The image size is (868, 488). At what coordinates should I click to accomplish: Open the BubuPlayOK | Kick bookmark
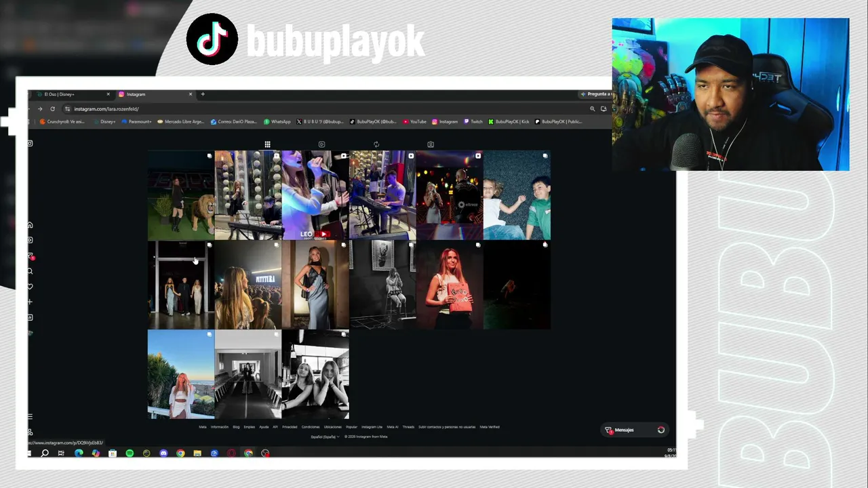coord(509,122)
